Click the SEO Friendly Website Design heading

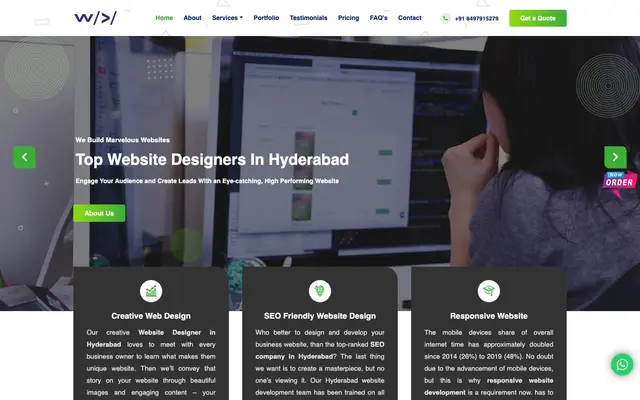click(320, 316)
